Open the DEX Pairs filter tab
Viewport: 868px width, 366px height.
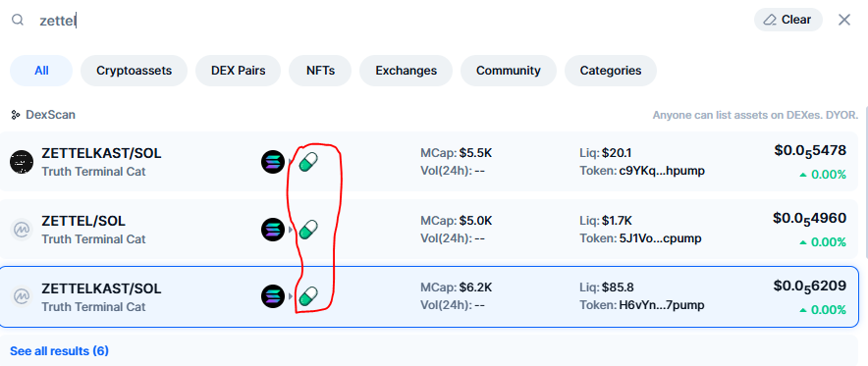[238, 71]
